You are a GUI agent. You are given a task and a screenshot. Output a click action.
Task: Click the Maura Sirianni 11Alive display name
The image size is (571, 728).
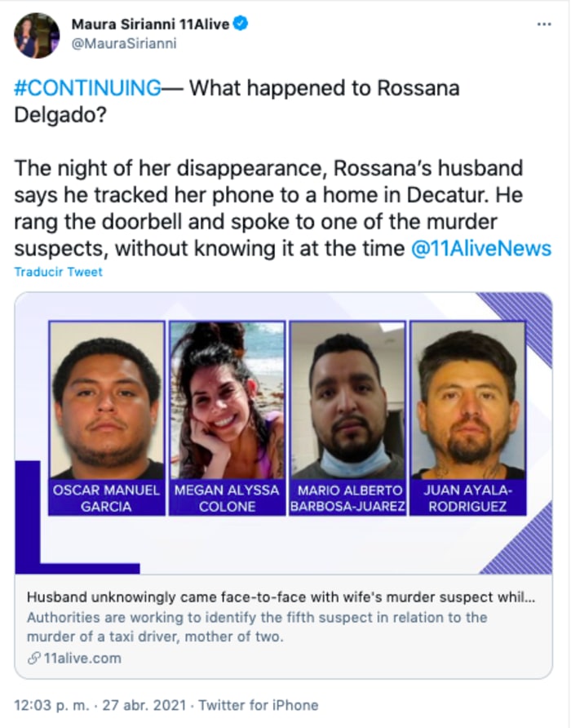coord(150,24)
